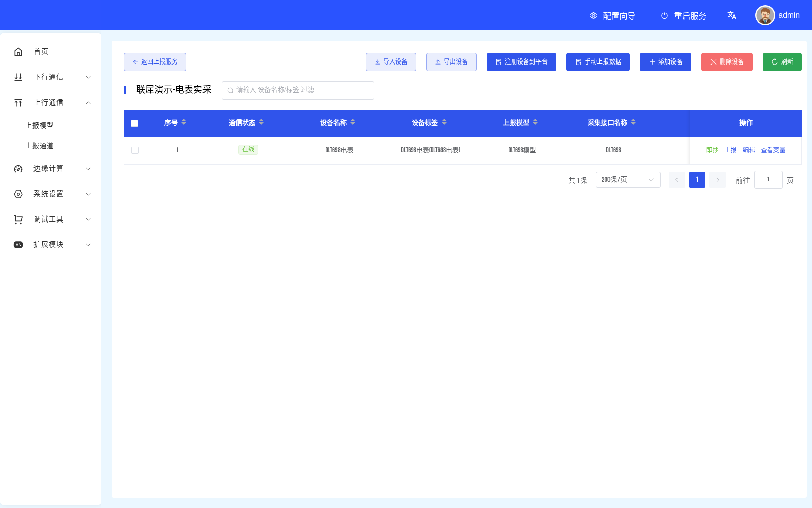The width and height of the screenshot is (812, 508).
Task: Click the 手动上报数据 button
Action: coord(598,62)
